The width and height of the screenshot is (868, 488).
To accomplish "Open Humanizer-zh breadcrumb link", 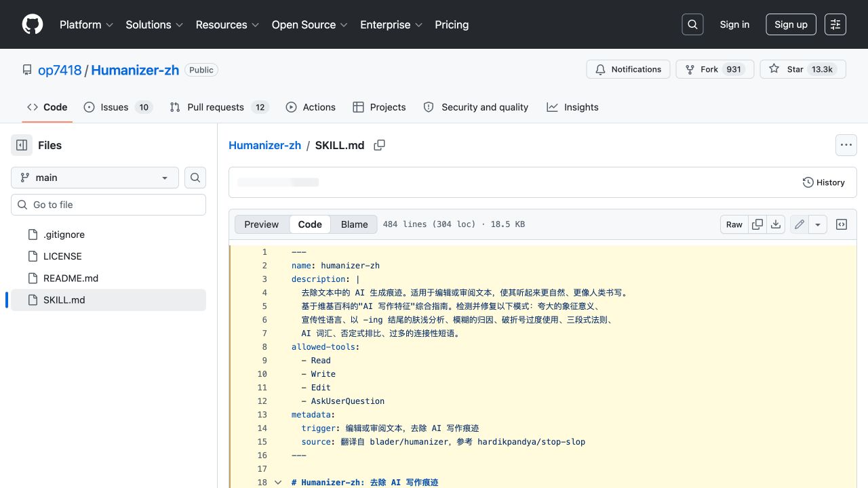I will tap(265, 145).
